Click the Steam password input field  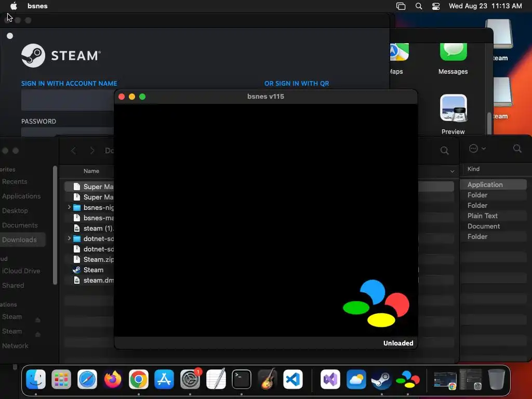[68, 132]
